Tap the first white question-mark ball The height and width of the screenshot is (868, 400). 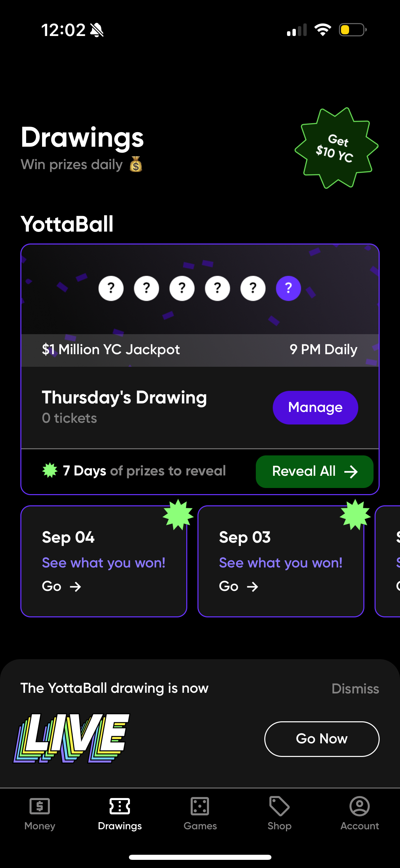111,288
